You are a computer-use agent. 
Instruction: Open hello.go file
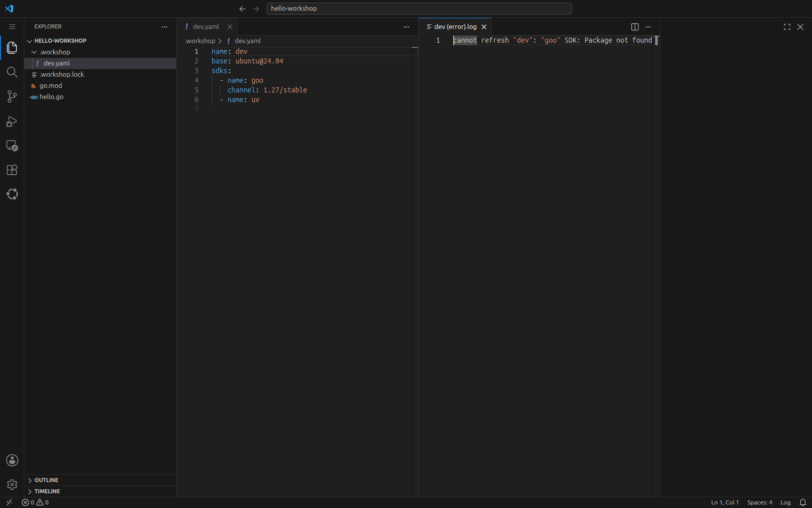pos(100,97)
